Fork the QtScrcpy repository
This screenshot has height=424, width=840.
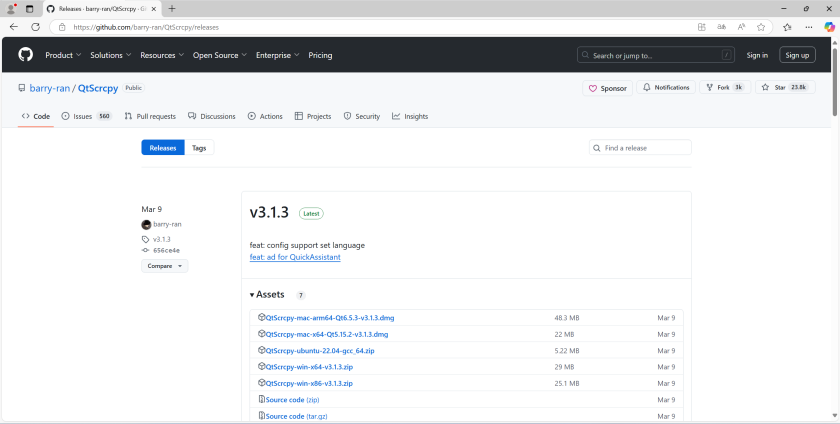[723, 88]
